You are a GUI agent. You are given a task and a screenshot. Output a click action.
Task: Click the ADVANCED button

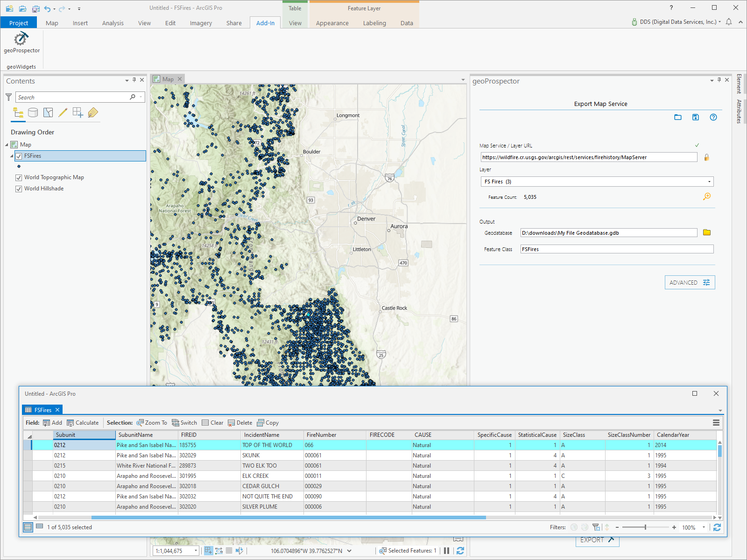(x=690, y=282)
